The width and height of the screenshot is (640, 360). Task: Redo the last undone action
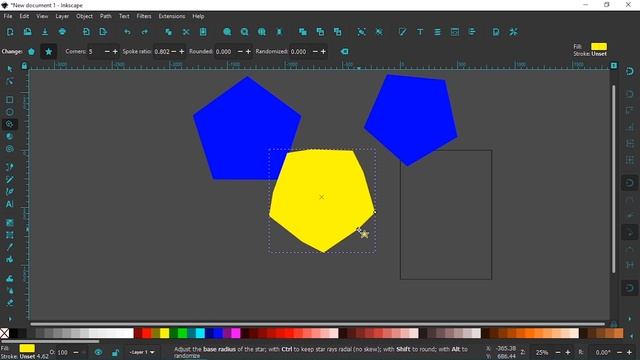point(144,32)
